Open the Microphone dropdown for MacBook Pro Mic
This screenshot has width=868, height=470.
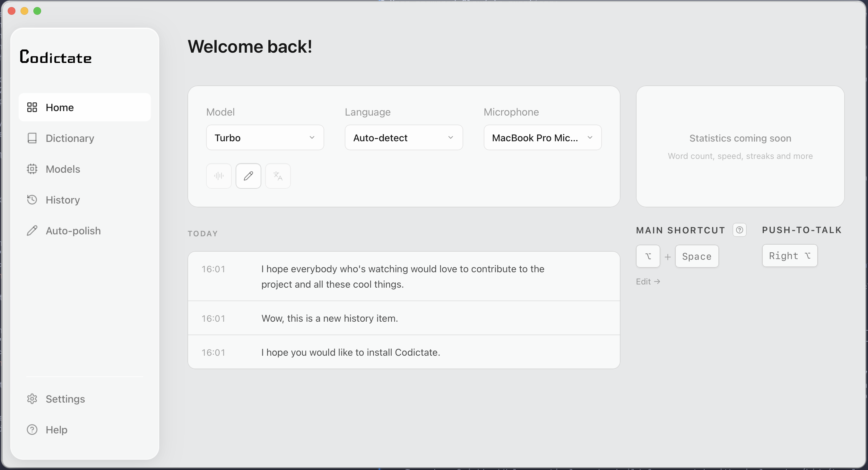pyautogui.click(x=542, y=137)
